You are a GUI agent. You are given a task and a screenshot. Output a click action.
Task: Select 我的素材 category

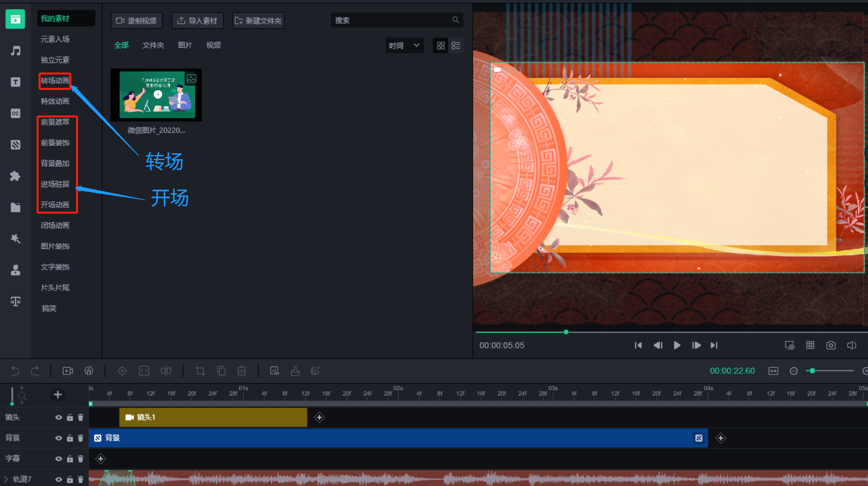coord(66,19)
